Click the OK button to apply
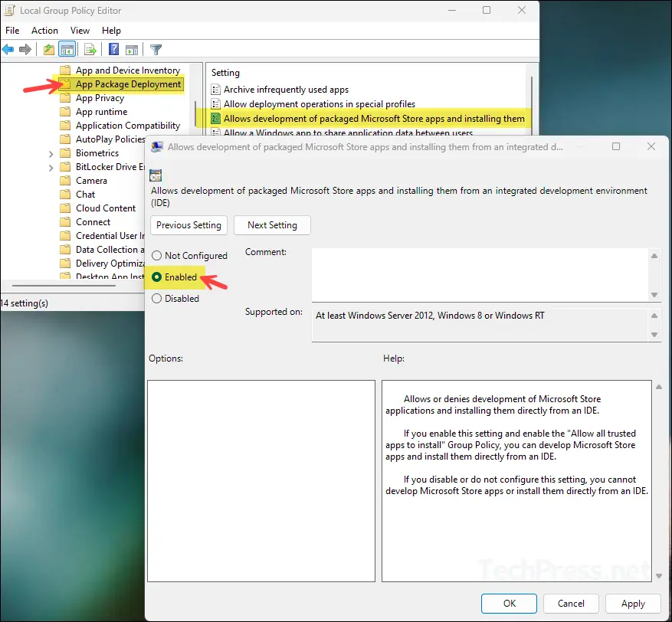This screenshot has height=622, width=672. click(x=509, y=603)
